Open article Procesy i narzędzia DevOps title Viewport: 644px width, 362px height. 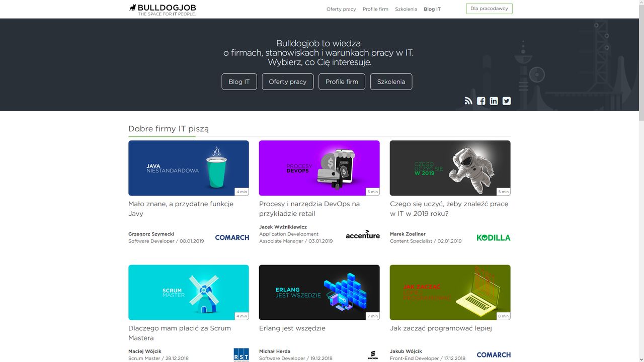point(309,209)
